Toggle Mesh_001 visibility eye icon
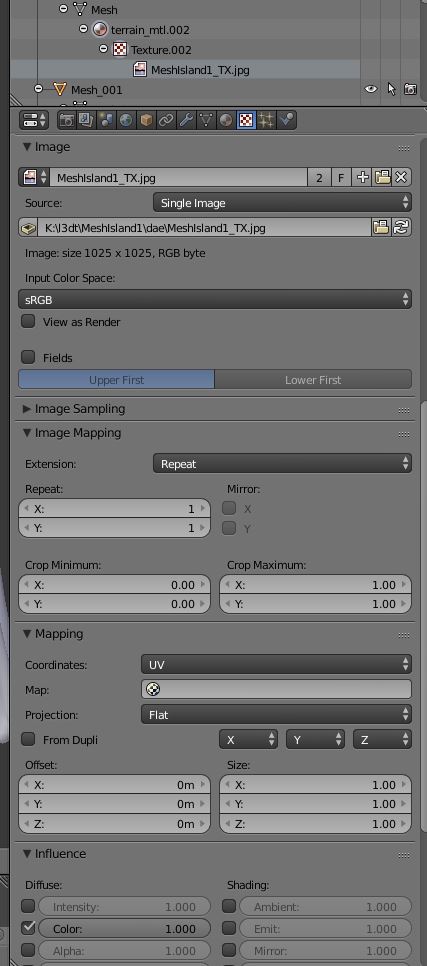Viewport: 427px width, 966px height. (370, 89)
